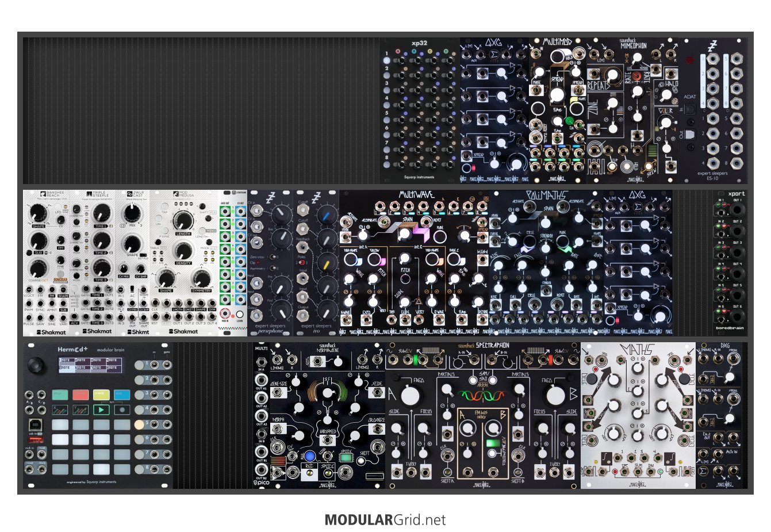This screenshot has width=771, height=532.
Task: Select the green step pad on Hermod+
Action: 60,395
